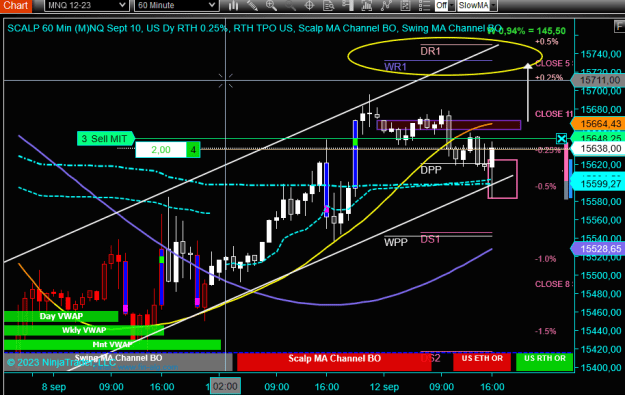Screen dimensions: 625x395
Task: Click the chart title indicator text
Action: (254, 28)
